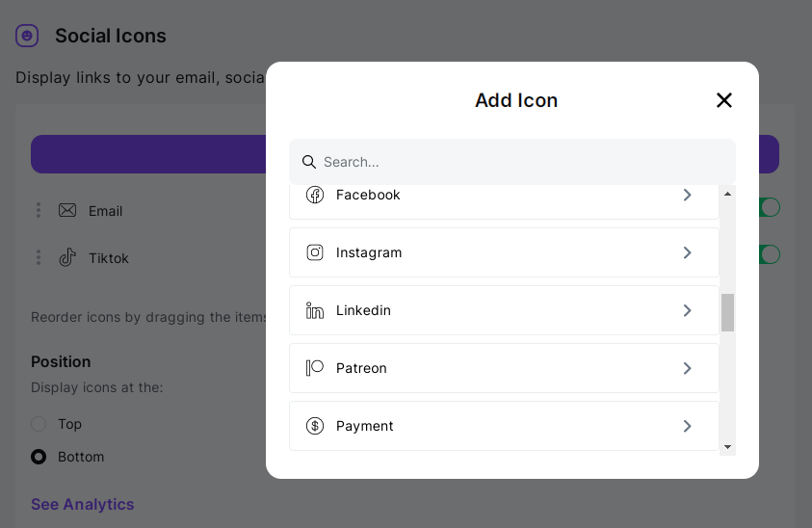Screen dimensions: 812x528
Task: Choose Patreon from the icon list
Action: pyautogui.click(x=361, y=368)
